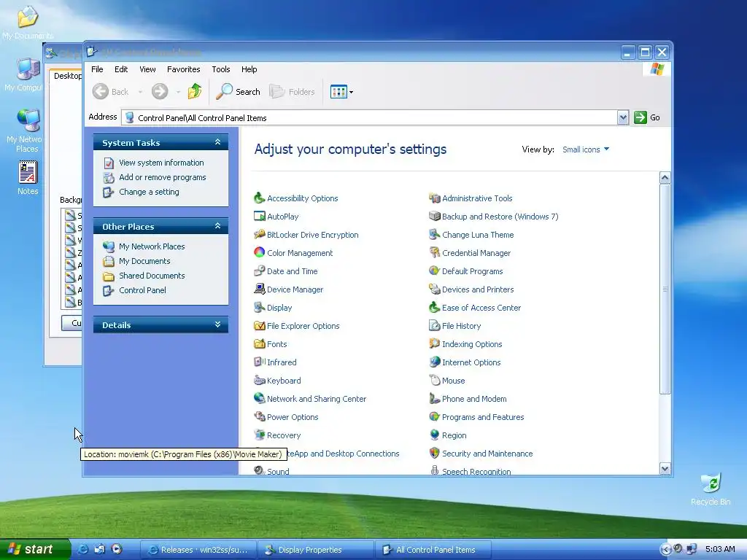This screenshot has width=747, height=560.
Task: Click Change a setting link
Action: point(149,192)
